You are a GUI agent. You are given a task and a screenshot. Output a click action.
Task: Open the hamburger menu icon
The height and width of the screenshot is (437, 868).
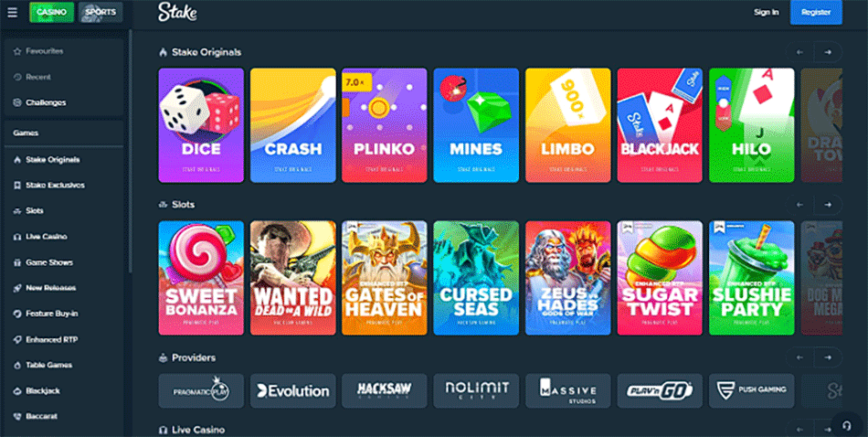(12, 12)
